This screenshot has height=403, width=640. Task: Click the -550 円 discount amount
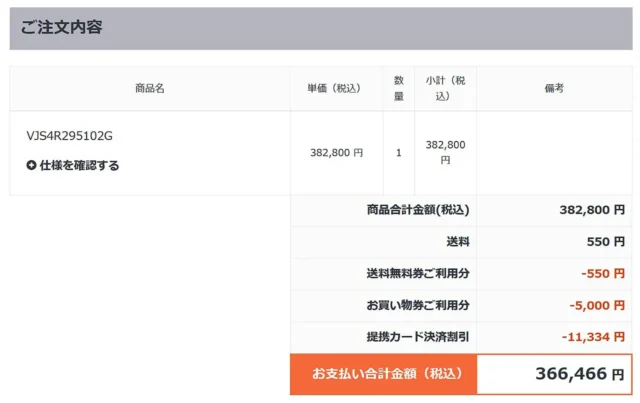click(602, 274)
